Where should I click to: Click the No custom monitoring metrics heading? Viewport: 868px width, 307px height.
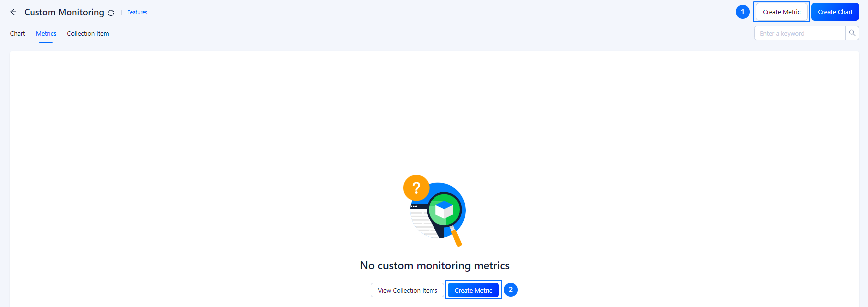tap(434, 266)
